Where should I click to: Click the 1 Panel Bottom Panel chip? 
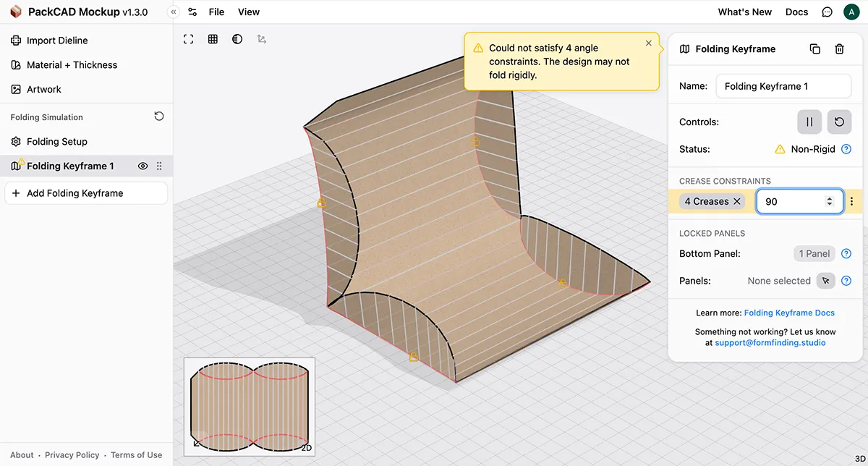tap(814, 254)
